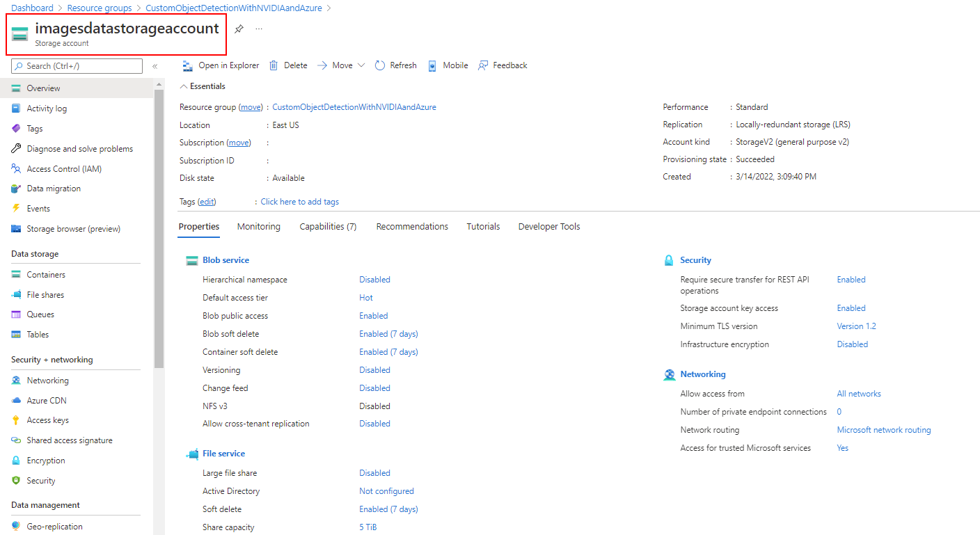Open Security heading link in properties
The height and width of the screenshot is (535, 980).
point(695,260)
